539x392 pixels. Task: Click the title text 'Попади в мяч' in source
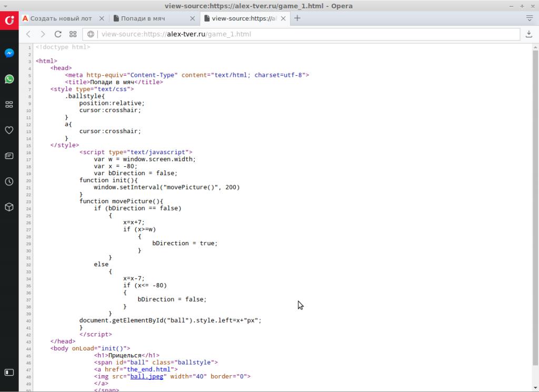[112, 82]
